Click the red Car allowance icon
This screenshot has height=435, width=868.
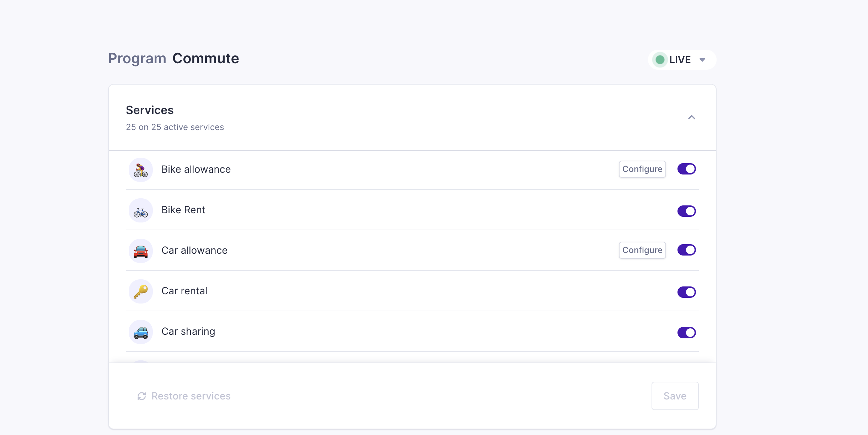141,251
